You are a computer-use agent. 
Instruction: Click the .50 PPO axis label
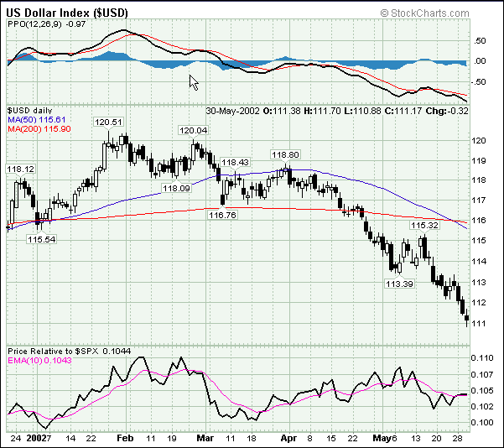(x=480, y=41)
